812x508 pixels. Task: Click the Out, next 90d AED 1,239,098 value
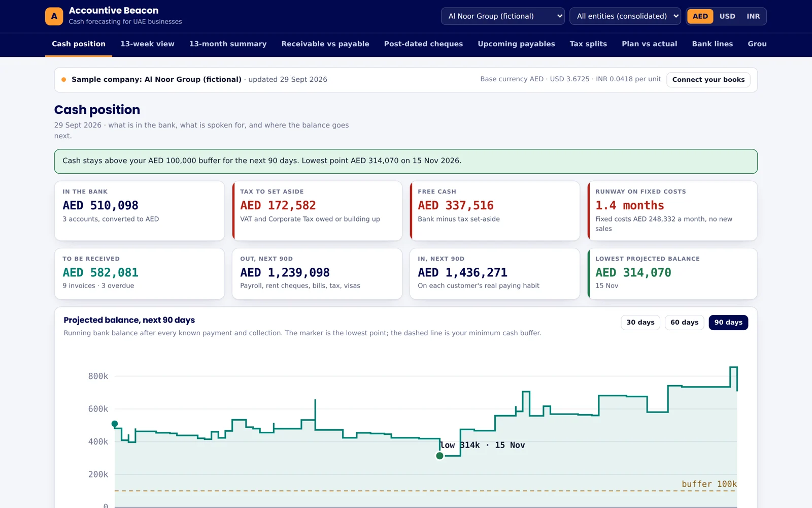coord(285,273)
